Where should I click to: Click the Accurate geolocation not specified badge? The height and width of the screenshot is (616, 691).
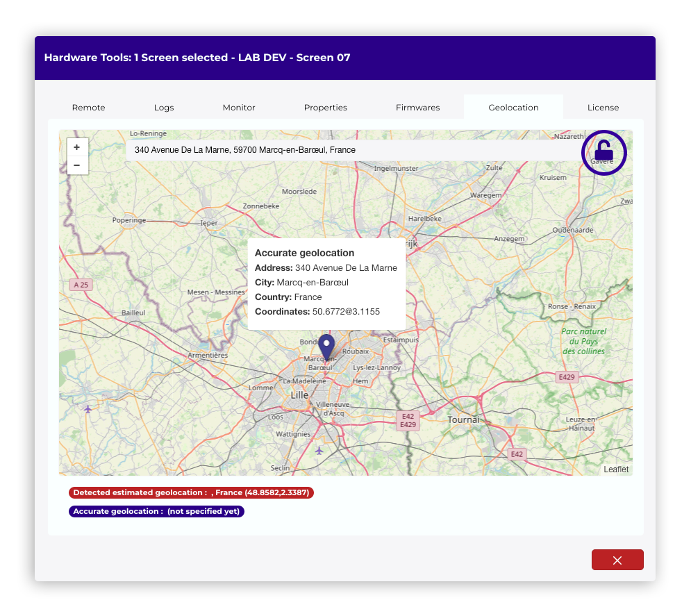(156, 512)
